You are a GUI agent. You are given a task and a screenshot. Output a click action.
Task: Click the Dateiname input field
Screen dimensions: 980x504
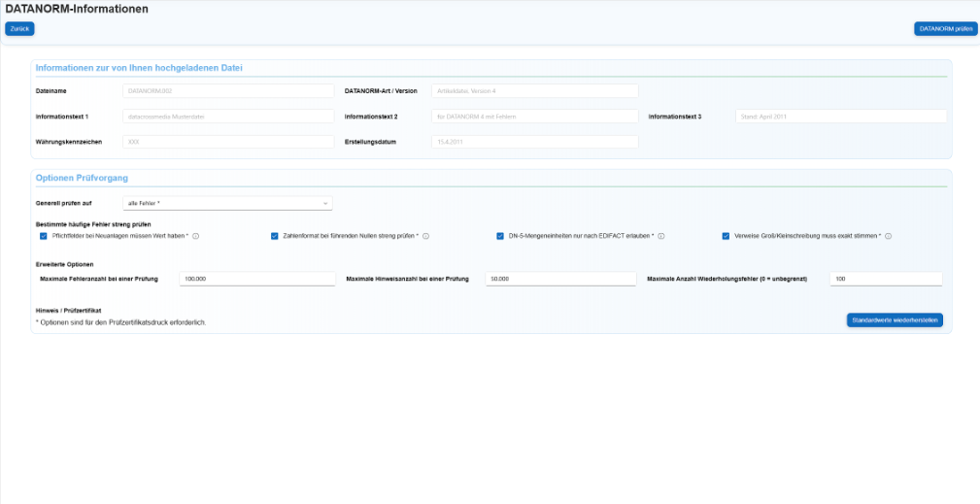coord(228,90)
